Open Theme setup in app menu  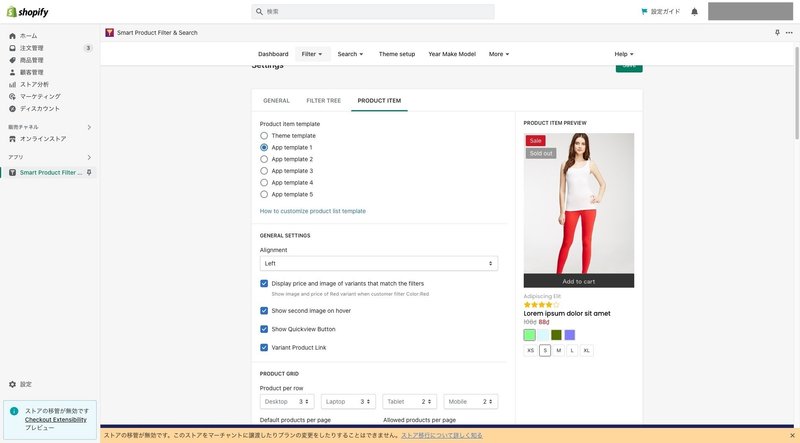tap(397, 54)
